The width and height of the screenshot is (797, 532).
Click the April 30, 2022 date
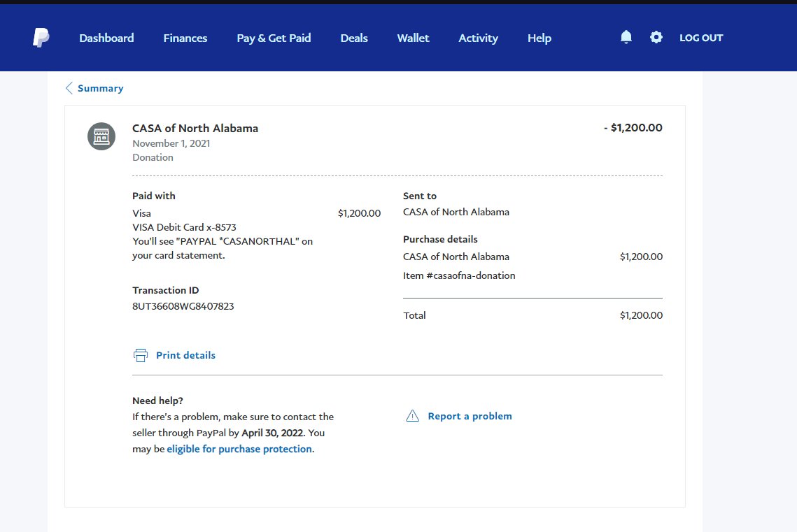[272, 433]
